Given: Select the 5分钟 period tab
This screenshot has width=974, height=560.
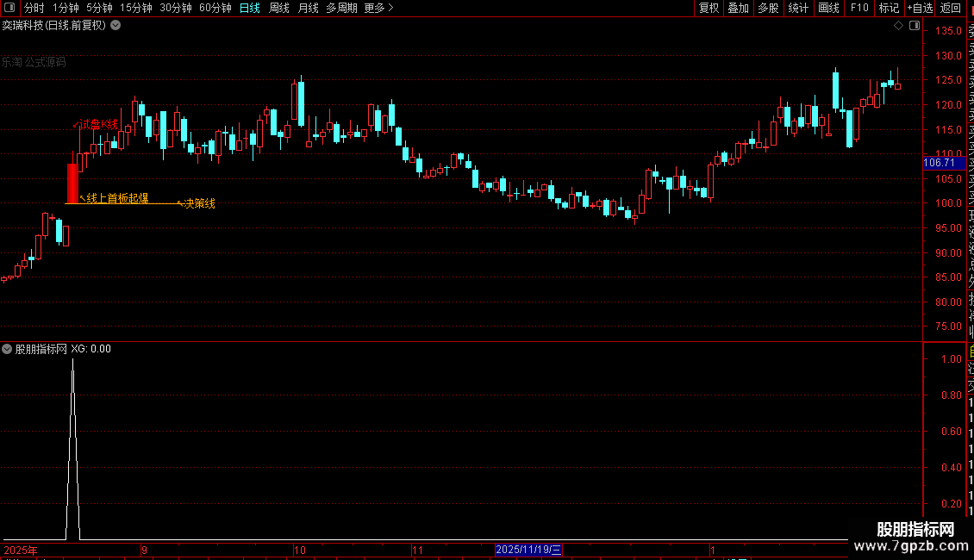Looking at the screenshot, I should (99, 8).
